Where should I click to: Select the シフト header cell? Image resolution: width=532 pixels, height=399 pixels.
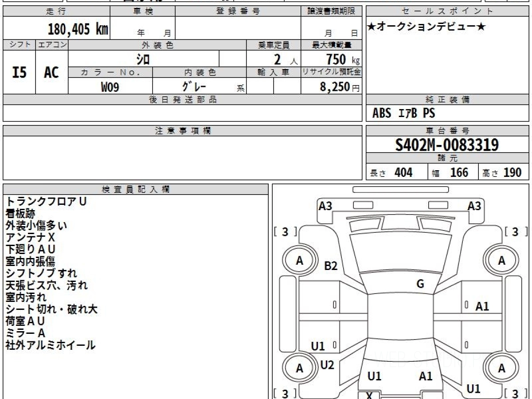(19, 45)
